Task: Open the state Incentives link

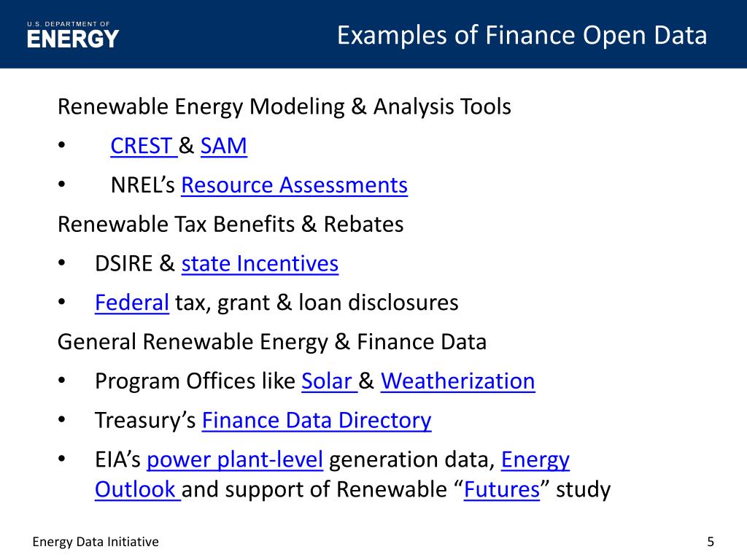Action: click(x=260, y=264)
